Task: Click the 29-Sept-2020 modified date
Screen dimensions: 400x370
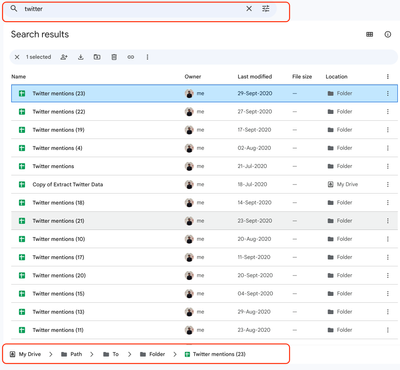Action: click(x=255, y=93)
